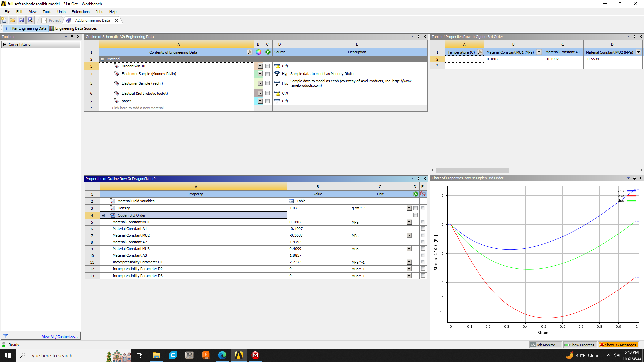Click the Density property chart icon

click(x=113, y=208)
